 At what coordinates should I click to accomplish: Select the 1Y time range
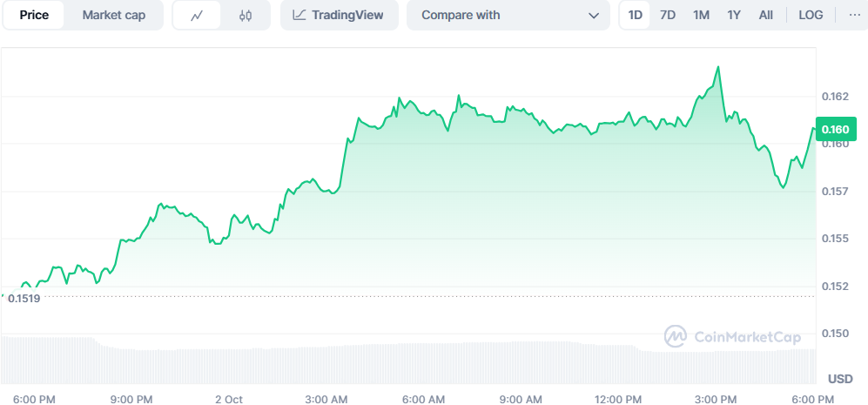[x=734, y=16]
